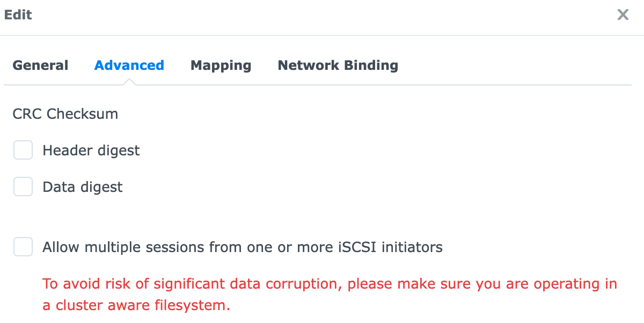Enable the Data digest checkbox
Screen dimensions: 644x323
click(23, 186)
